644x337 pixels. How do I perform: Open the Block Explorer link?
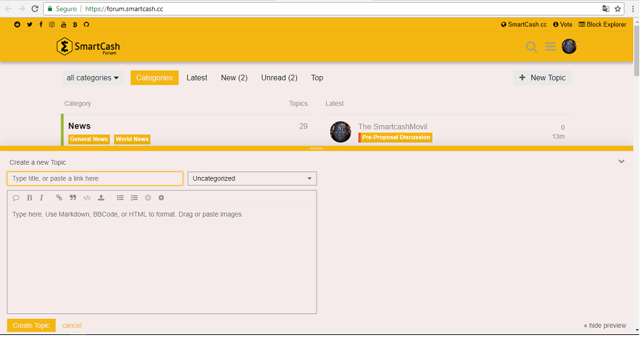[x=602, y=25]
